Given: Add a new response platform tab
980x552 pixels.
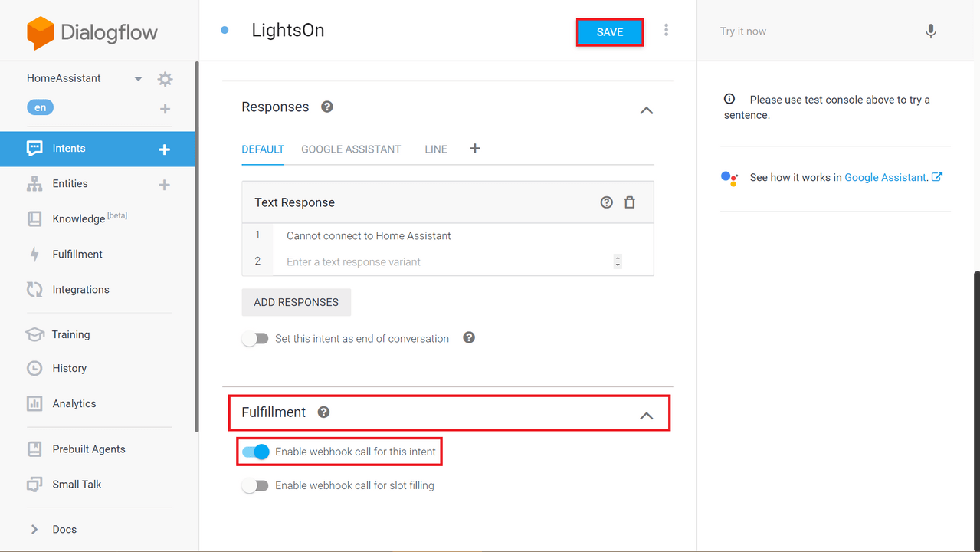Looking at the screenshot, I should [x=475, y=149].
